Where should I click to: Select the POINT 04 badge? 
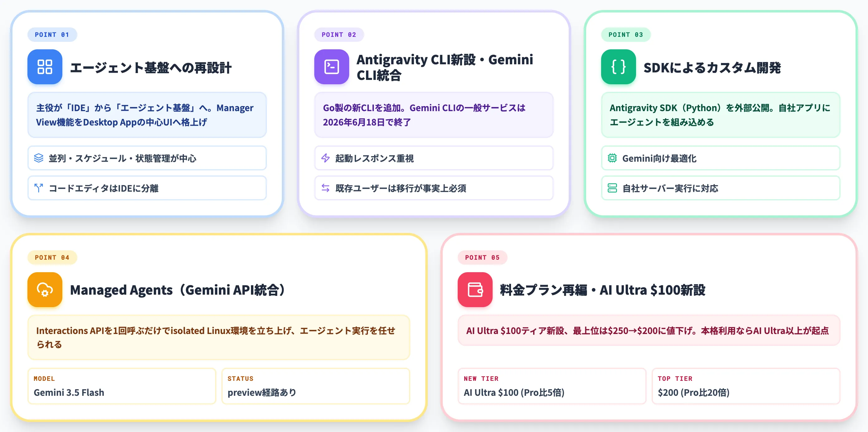52,258
